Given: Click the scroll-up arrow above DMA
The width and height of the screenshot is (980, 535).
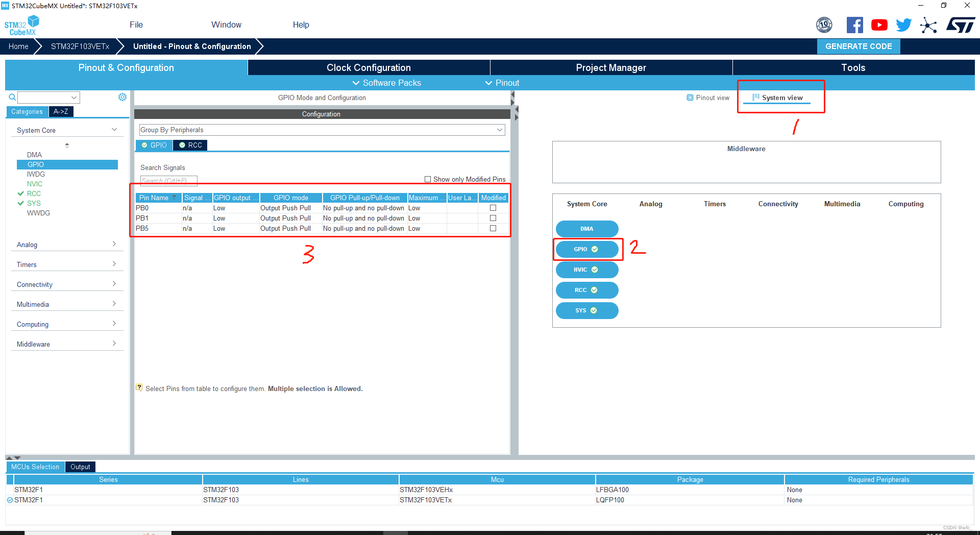Looking at the screenshot, I should tap(67, 145).
